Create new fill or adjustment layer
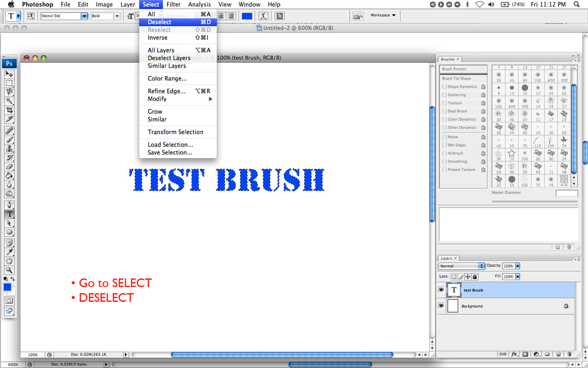The height and width of the screenshot is (368, 588). click(x=536, y=354)
